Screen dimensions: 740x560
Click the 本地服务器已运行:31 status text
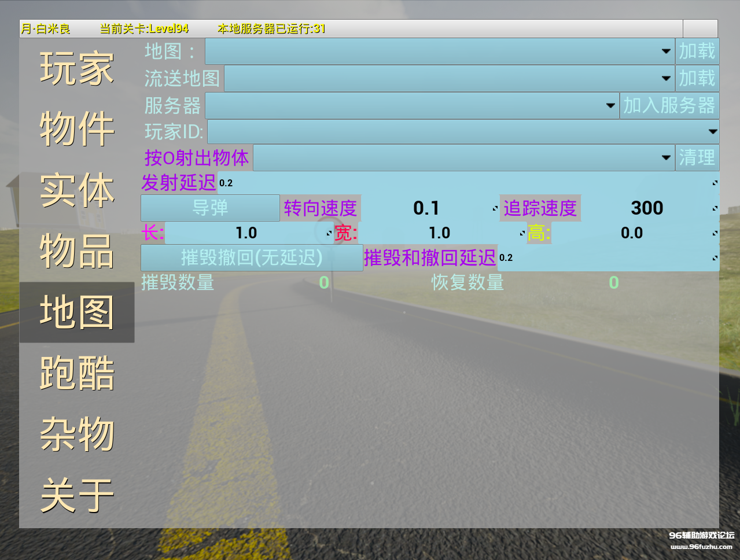point(271,28)
